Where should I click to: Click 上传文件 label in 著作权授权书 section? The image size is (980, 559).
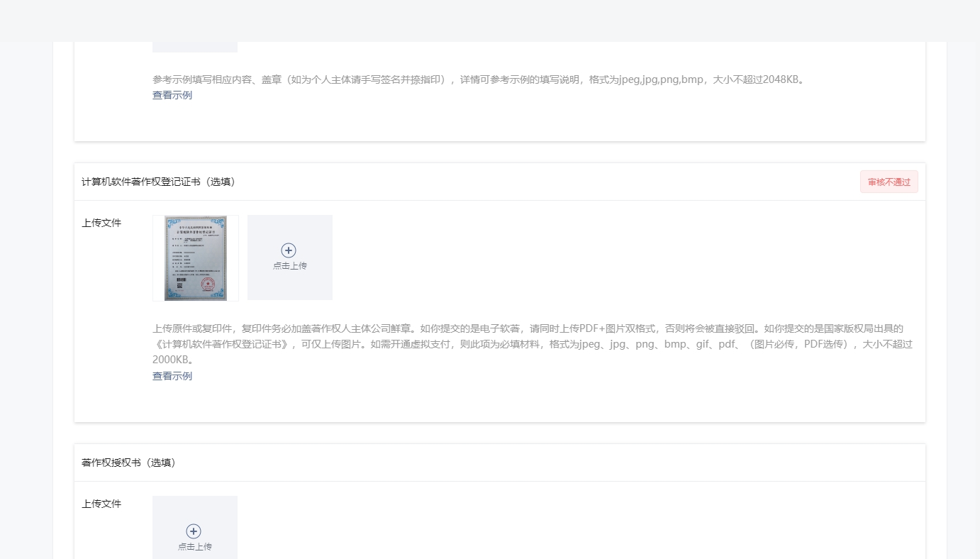[101, 504]
